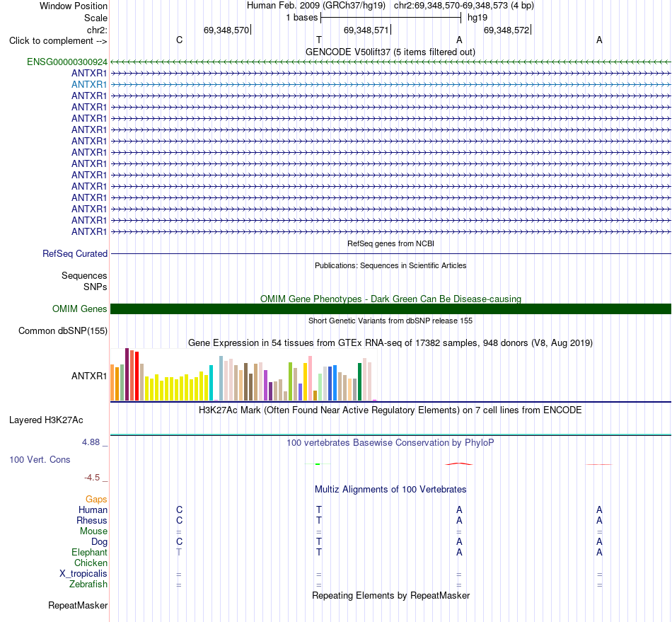Click base T in the complement sequence row

click(x=319, y=40)
